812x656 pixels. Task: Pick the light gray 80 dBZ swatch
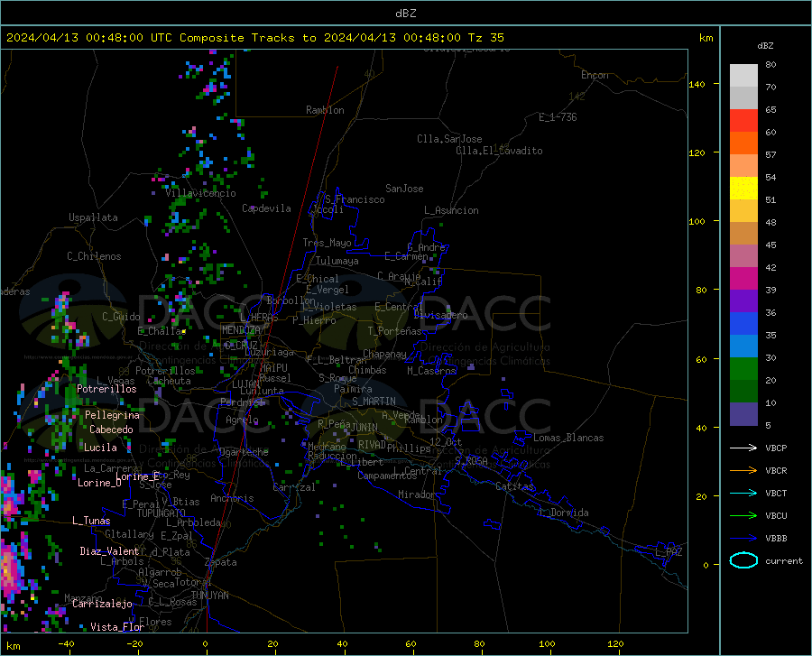point(743,76)
